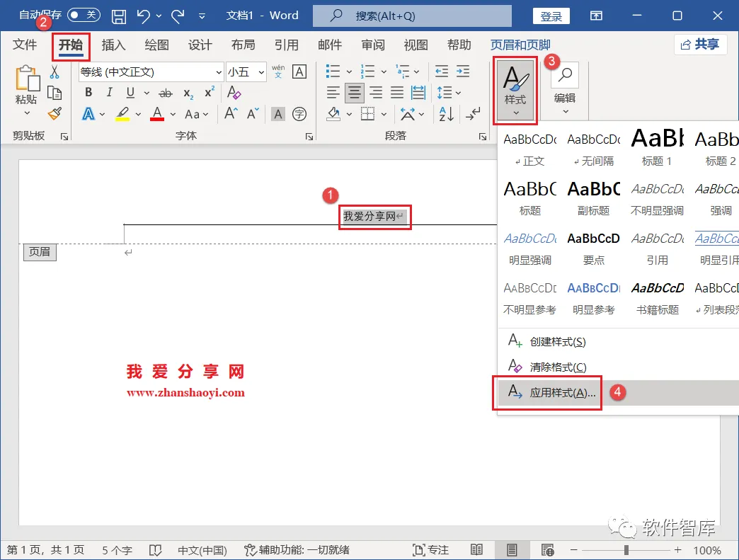
Task: Apply strikethrough formatting
Action: pyautogui.click(x=166, y=93)
